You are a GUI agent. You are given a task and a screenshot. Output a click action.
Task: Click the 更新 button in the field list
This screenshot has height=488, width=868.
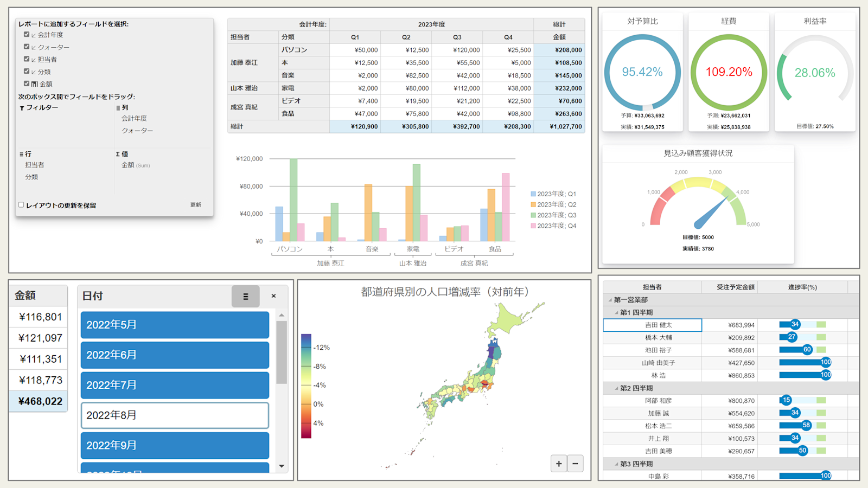196,205
